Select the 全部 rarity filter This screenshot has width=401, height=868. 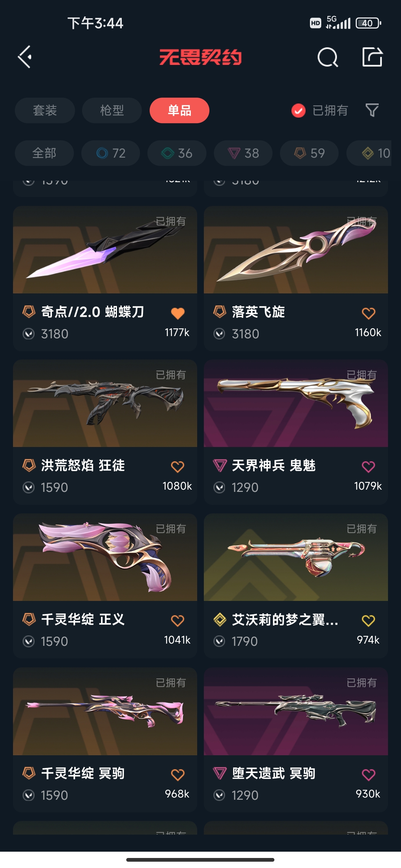[44, 153]
